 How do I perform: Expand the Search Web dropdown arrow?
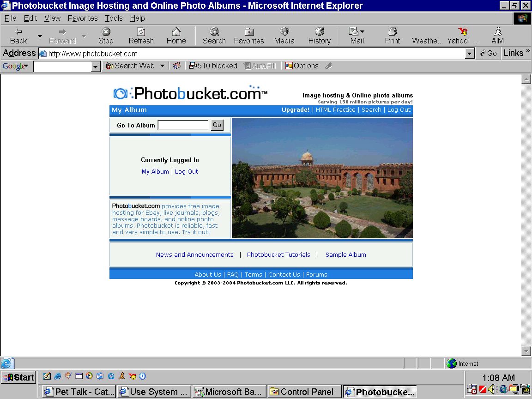162,66
